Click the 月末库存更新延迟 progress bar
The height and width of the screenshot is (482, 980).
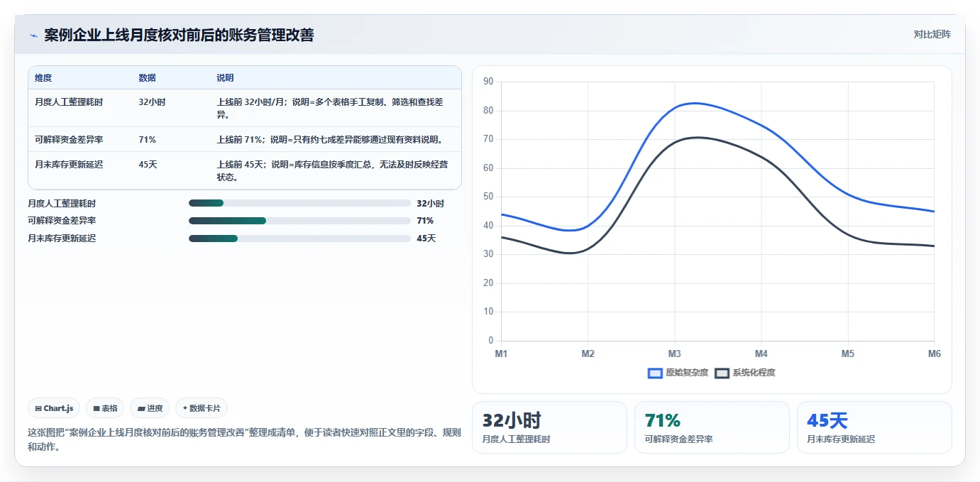click(299, 239)
